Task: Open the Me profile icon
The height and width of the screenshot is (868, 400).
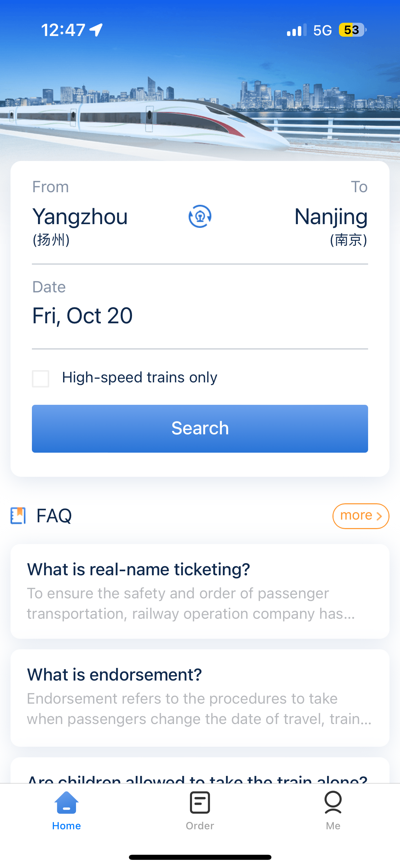Action: 333,803
